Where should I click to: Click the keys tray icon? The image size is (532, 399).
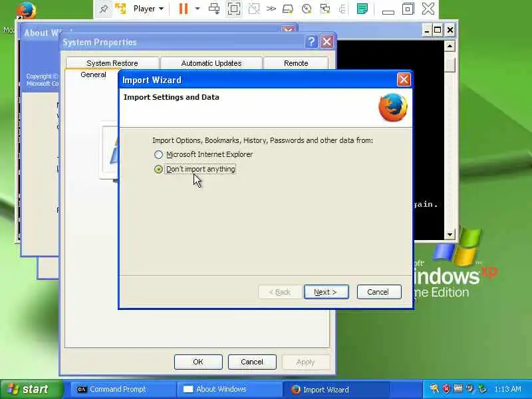434,389
